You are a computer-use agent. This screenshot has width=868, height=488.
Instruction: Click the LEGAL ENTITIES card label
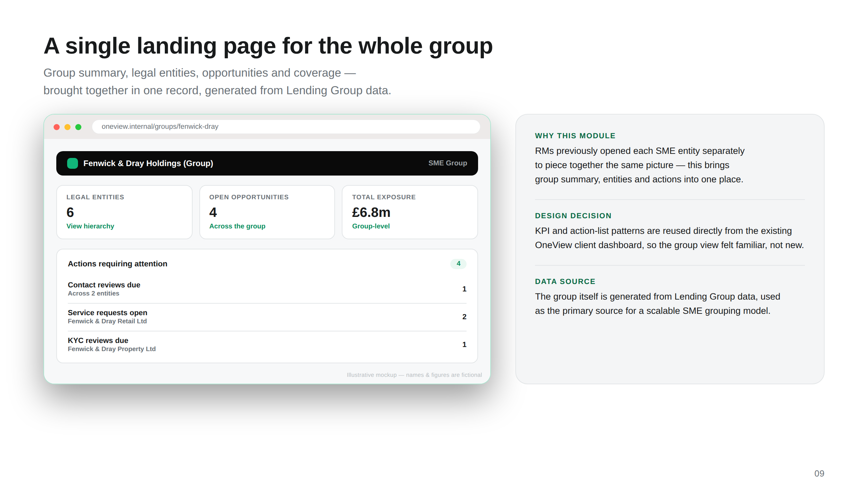95,197
